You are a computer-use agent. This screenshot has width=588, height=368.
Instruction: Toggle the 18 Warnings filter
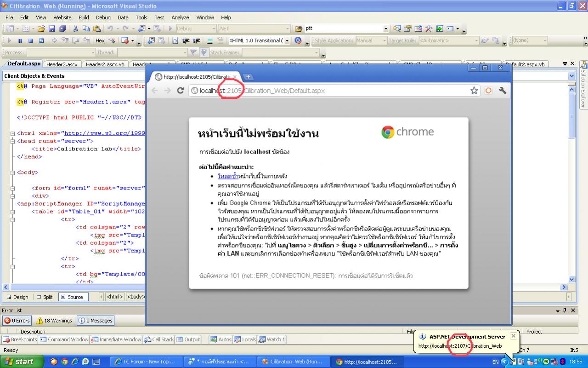(54, 321)
